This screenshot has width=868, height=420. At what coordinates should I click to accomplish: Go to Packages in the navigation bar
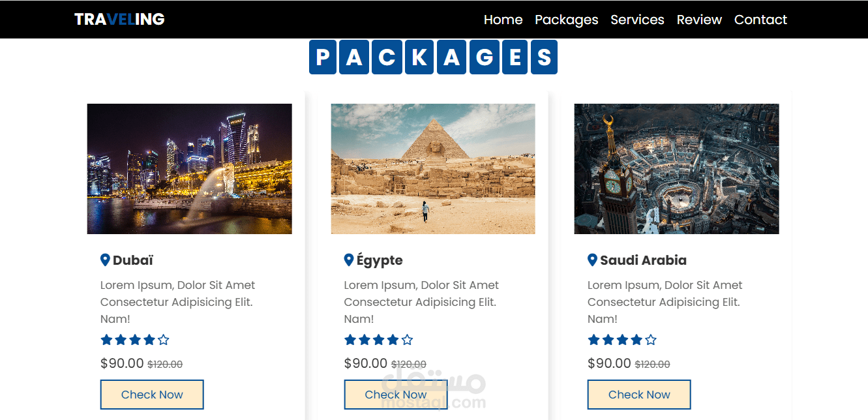(566, 20)
